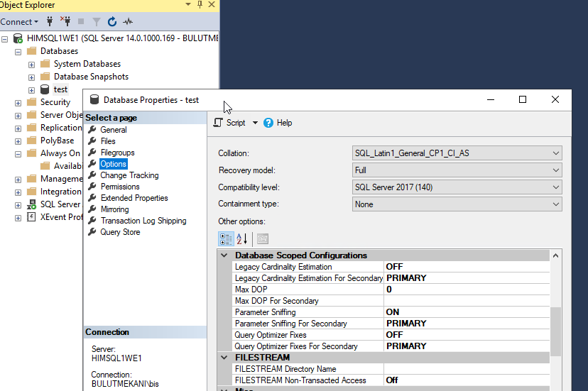Select the System Databases folder
Viewport: 588px width, 391px height.
87,64
